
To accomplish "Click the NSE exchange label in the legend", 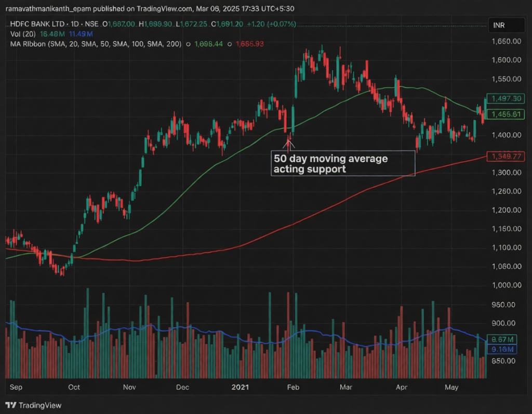I will coord(92,24).
